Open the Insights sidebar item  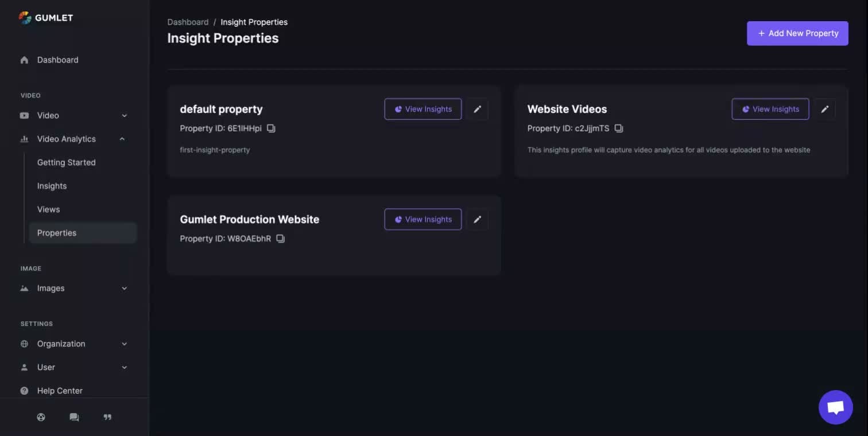[x=52, y=186]
